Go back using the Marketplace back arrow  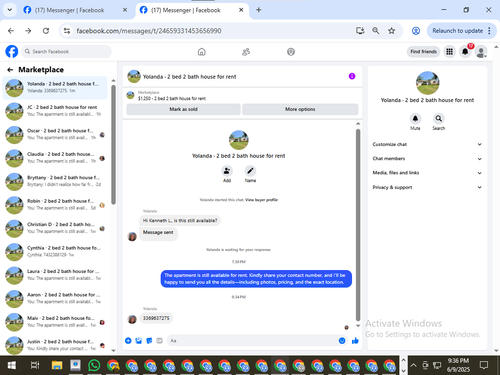pos(10,70)
